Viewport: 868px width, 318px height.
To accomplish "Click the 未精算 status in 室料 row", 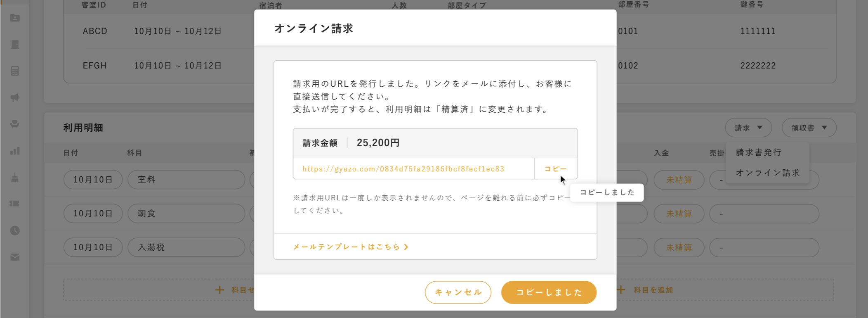I will pyautogui.click(x=679, y=180).
